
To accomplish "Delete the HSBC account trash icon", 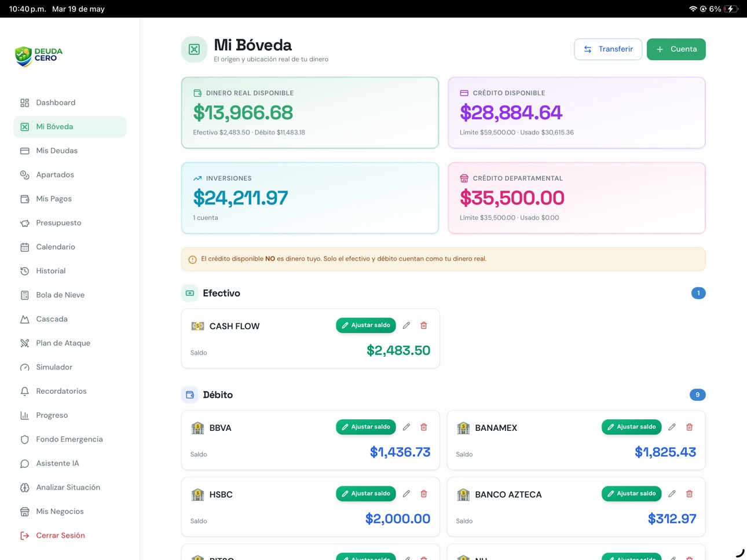I will pyautogui.click(x=424, y=493).
